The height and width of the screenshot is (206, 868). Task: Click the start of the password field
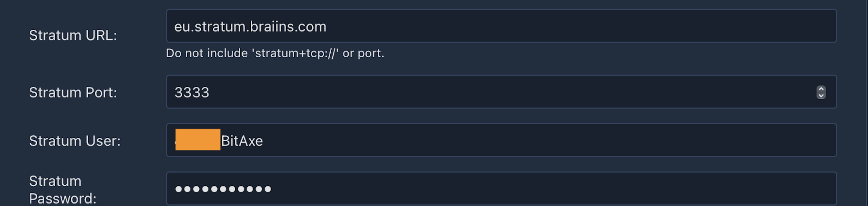177,189
